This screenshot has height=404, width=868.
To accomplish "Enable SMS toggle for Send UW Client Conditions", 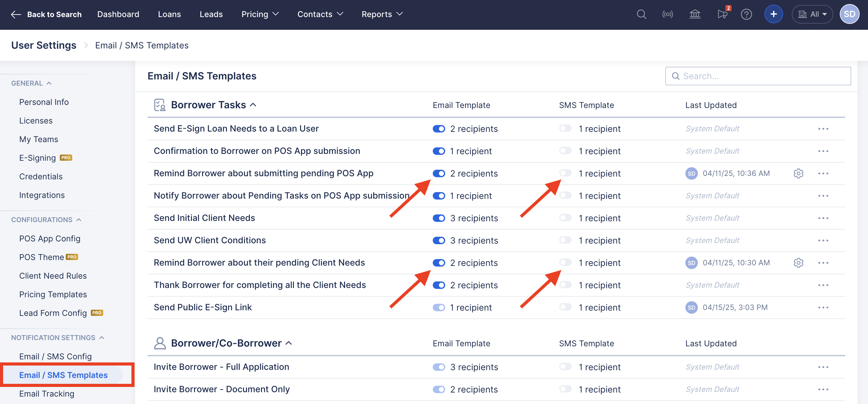I will 565,240.
